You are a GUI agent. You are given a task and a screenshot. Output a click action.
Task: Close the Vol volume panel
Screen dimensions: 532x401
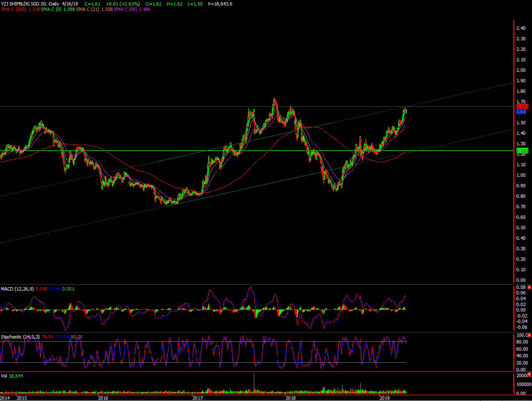(529, 375)
